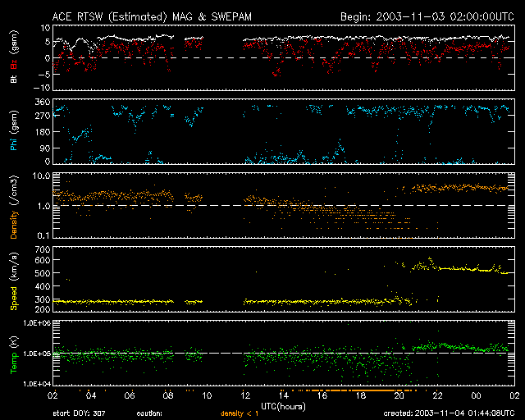The height and width of the screenshot is (420, 525).
Task: Click the 08 hour tick label
Action: [167, 395]
